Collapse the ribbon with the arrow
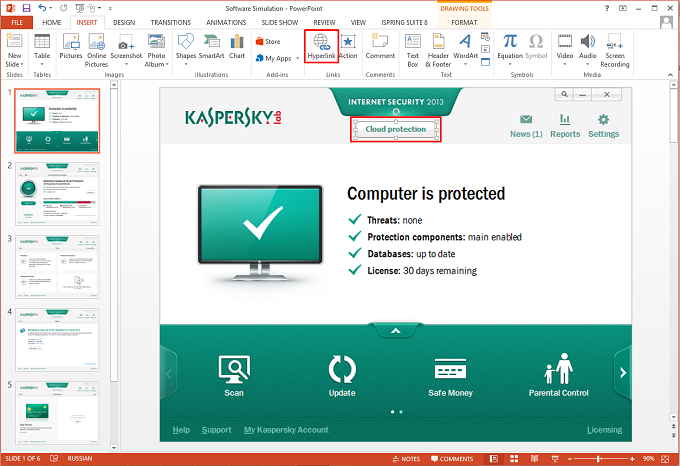Image resolution: width=680 pixels, height=466 pixels. [670, 75]
